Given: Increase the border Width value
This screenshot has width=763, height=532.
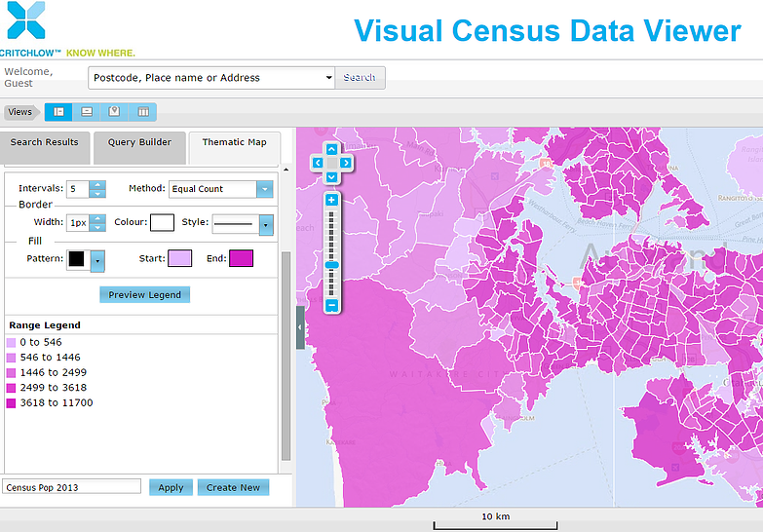Looking at the screenshot, I should (x=97, y=218).
